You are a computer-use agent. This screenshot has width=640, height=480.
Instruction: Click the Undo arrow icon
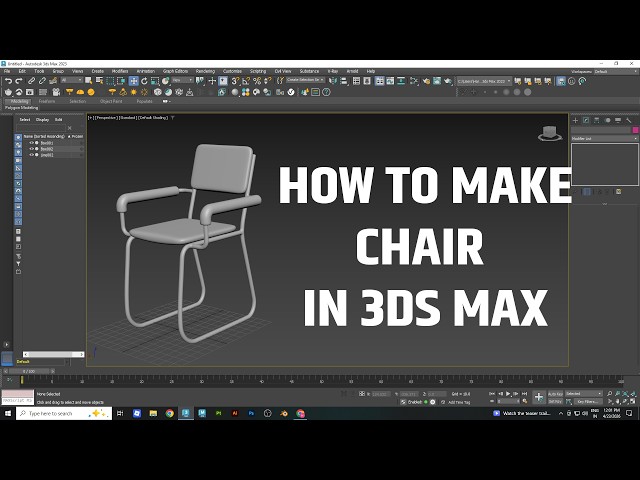[x=8, y=81]
